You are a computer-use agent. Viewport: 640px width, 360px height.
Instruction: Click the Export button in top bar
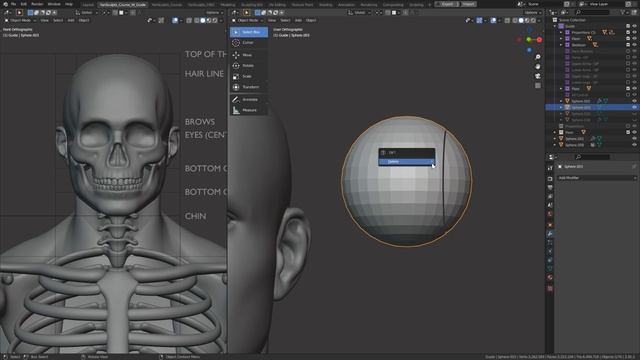447,4
